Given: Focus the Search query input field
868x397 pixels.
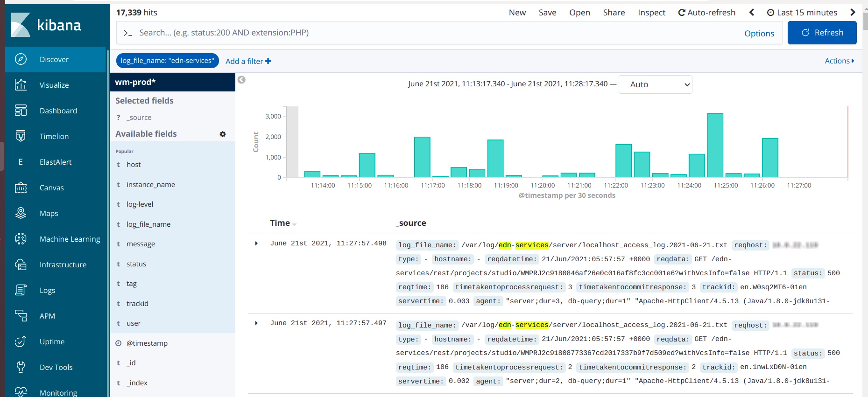Looking at the screenshot, I should [x=434, y=33].
